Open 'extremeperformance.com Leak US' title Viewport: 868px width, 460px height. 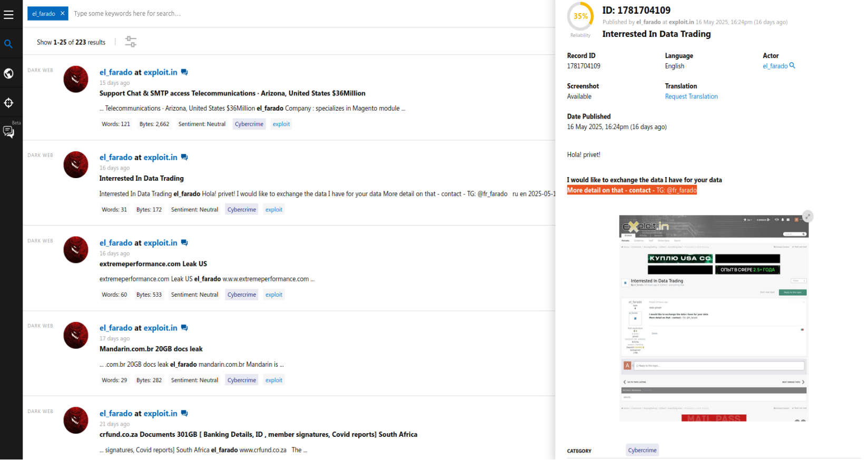coord(153,264)
